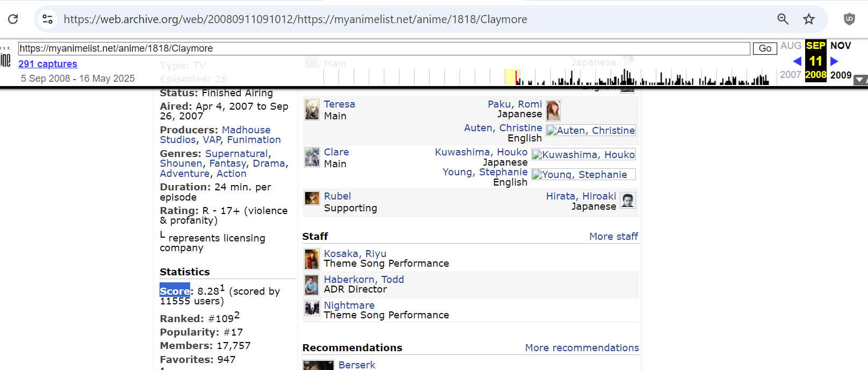Open Clare character thumbnail
The image size is (868, 370).
tap(312, 157)
